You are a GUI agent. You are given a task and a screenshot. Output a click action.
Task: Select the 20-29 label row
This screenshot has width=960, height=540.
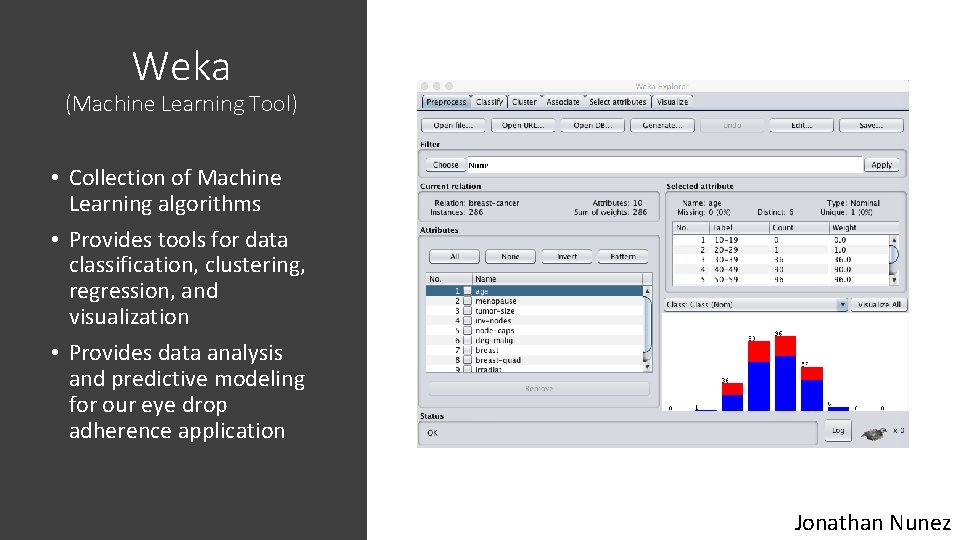781,250
